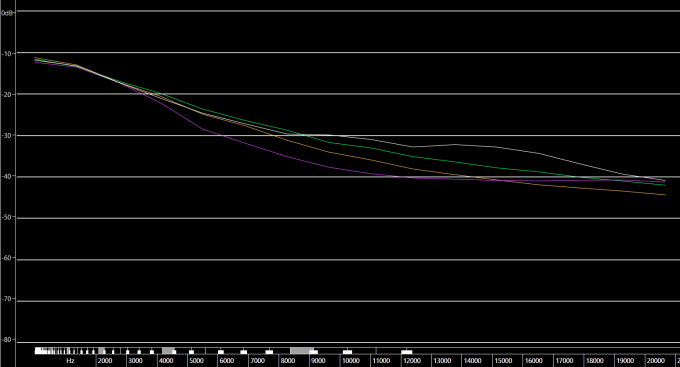Image resolution: width=680 pixels, height=367 pixels.
Task: Click the 0dB label on level axis
Action: pos(8,13)
